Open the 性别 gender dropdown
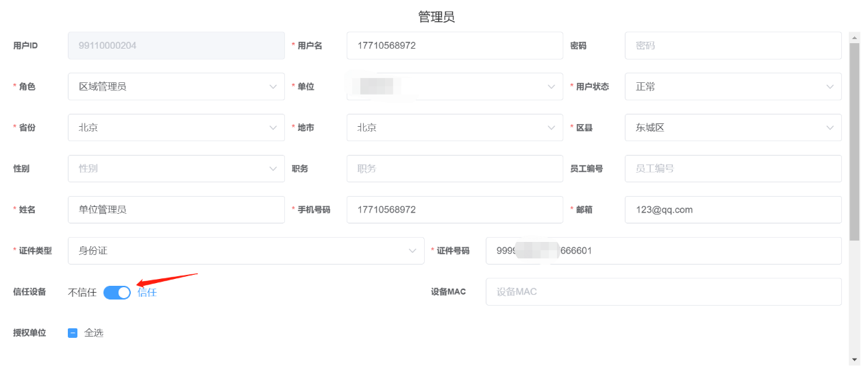Viewport: 868px width, 366px height. click(176, 169)
